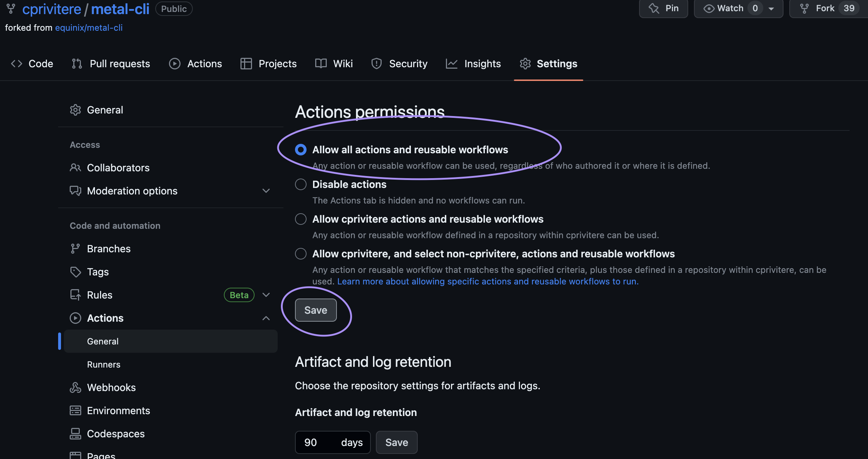Click the pin icon in Pin button
Screen dimensions: 868x459
(x=654, y=8)
